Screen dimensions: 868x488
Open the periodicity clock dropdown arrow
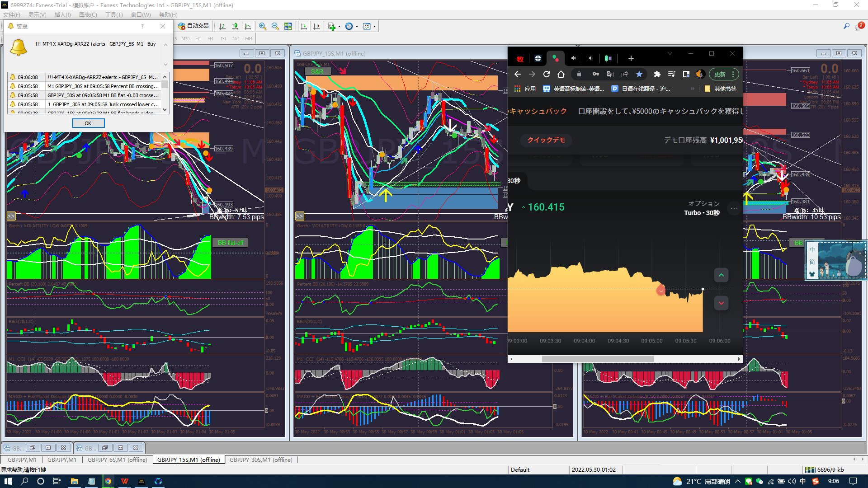[357, 26]
